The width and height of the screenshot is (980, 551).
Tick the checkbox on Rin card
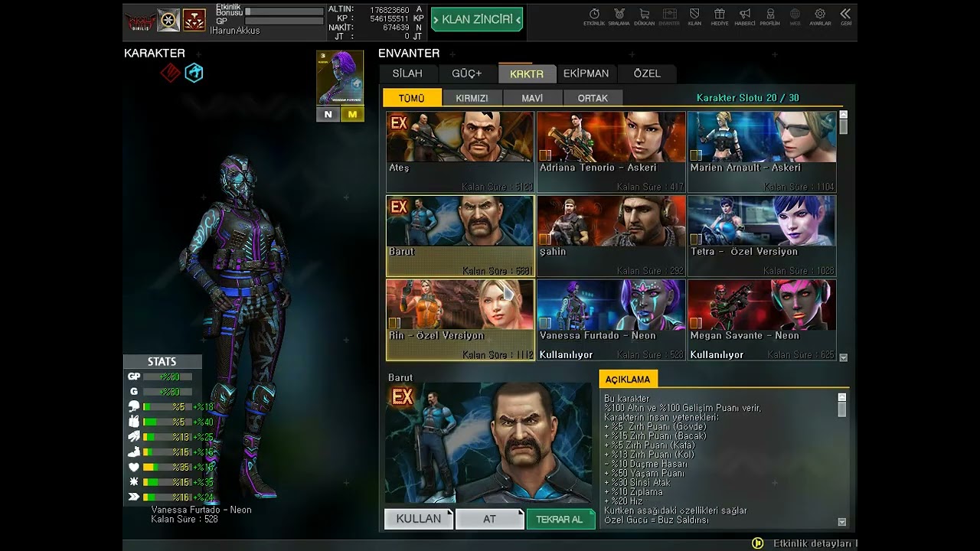click(x=394, y=323)
